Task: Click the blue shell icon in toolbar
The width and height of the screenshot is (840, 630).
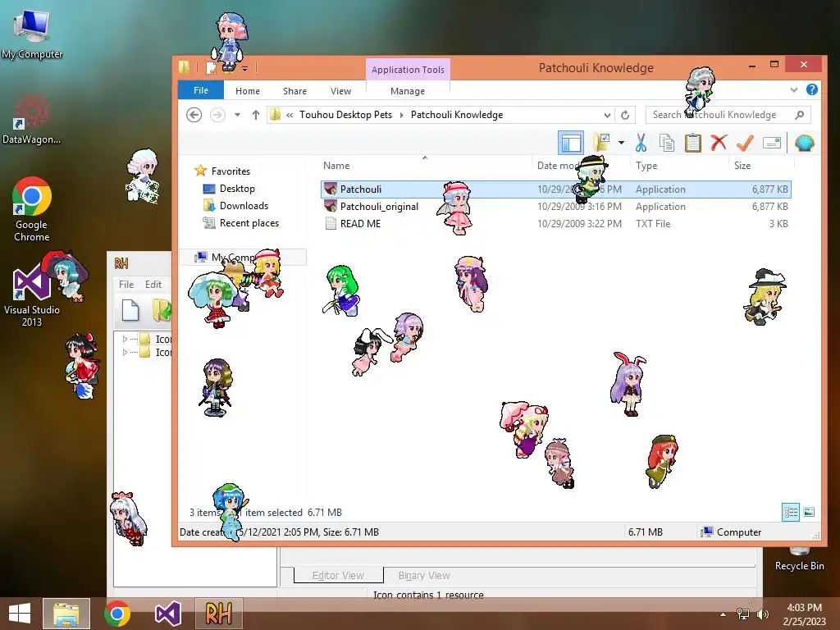Action: pyautogui.click(x=804, y=143)
